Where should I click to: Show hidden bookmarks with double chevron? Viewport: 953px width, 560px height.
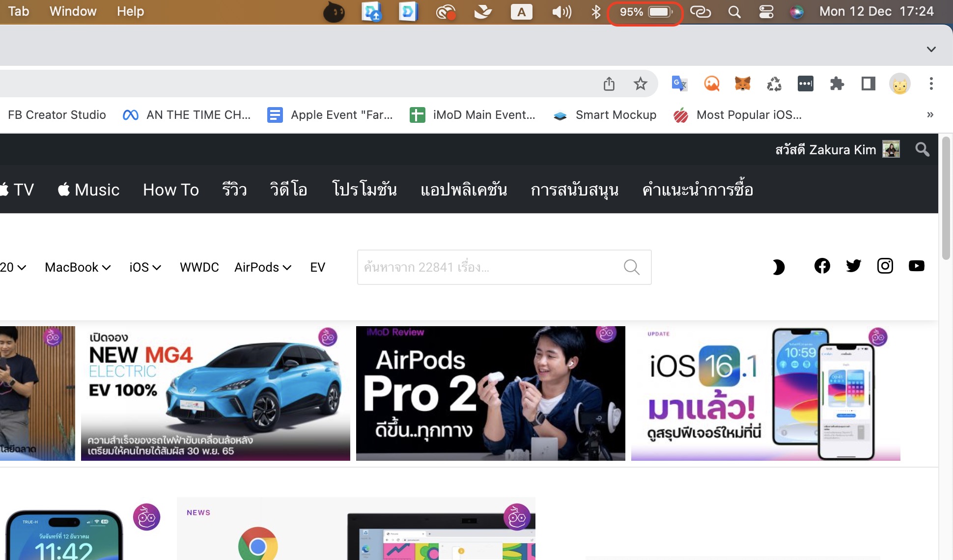[930, 115]
